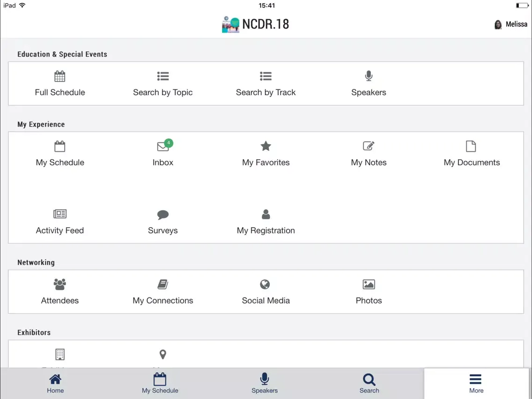Open the Photos picture icon
The height and width of the screenshot is (399, 532).
(369, 284)
